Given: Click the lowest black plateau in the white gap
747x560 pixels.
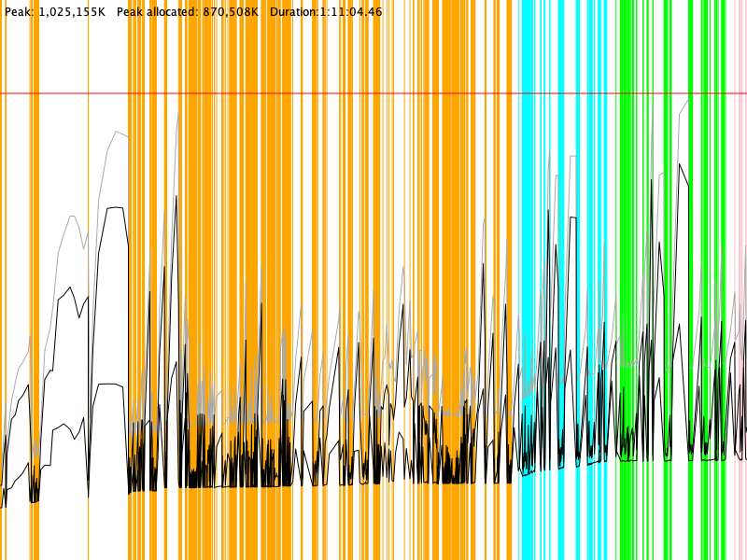Looking at the screenshot, I should coord(110,384).
